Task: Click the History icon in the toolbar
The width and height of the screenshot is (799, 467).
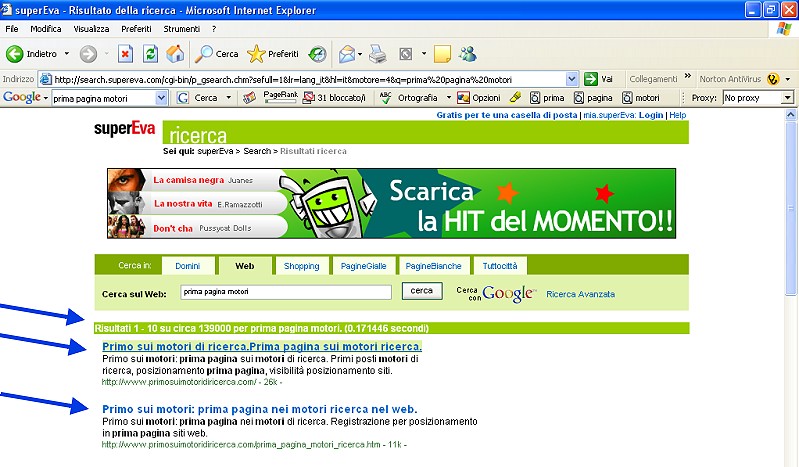Action: [317, 53]
